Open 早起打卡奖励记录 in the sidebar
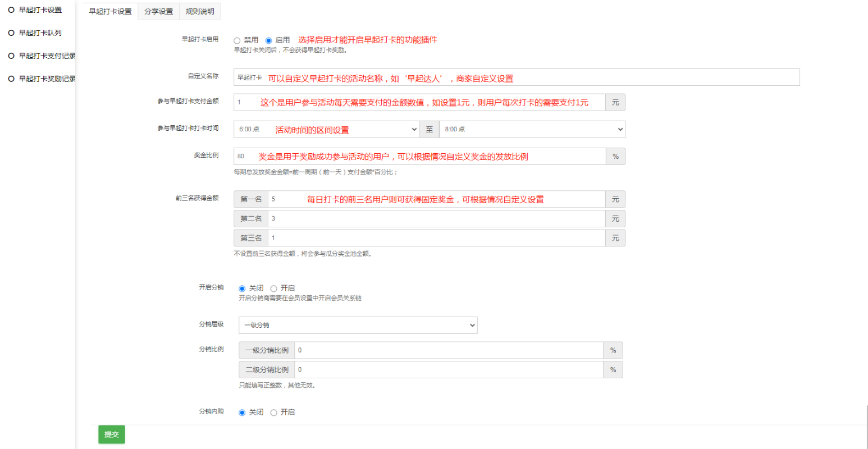The height and width of the screenshot is (449, 868). pos(47,79)
